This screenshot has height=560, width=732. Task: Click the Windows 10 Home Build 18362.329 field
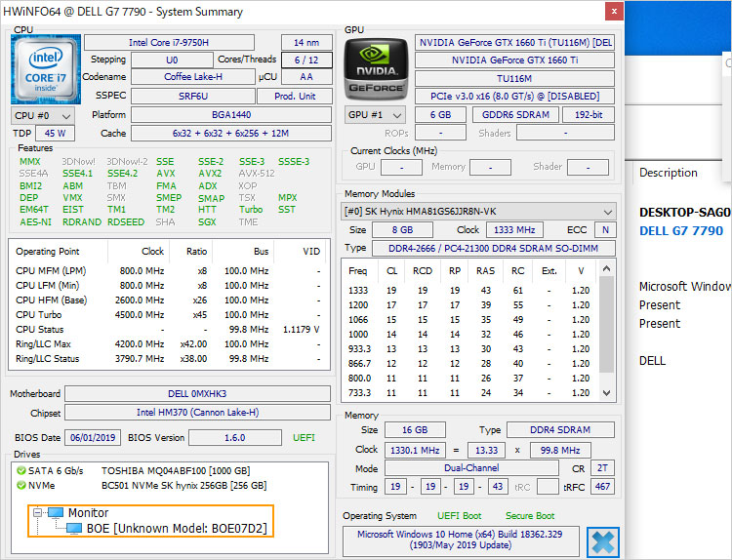coord(461,540)
